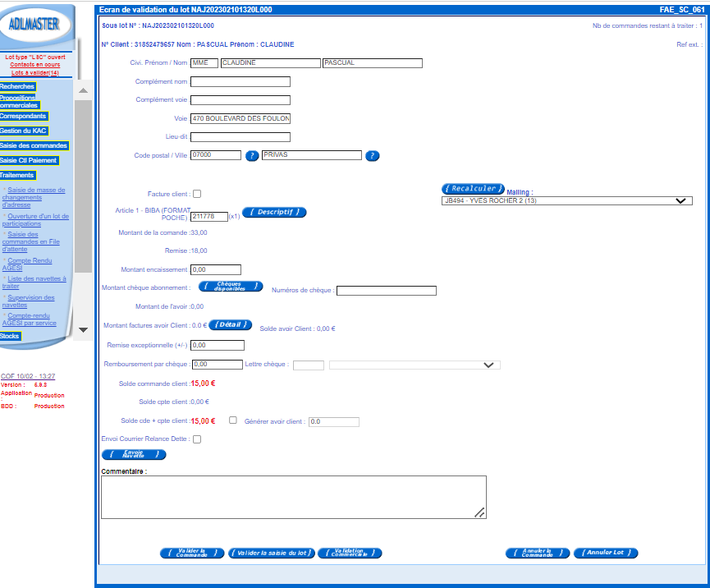Tick the Facture client checkbox

coord(197,194)
